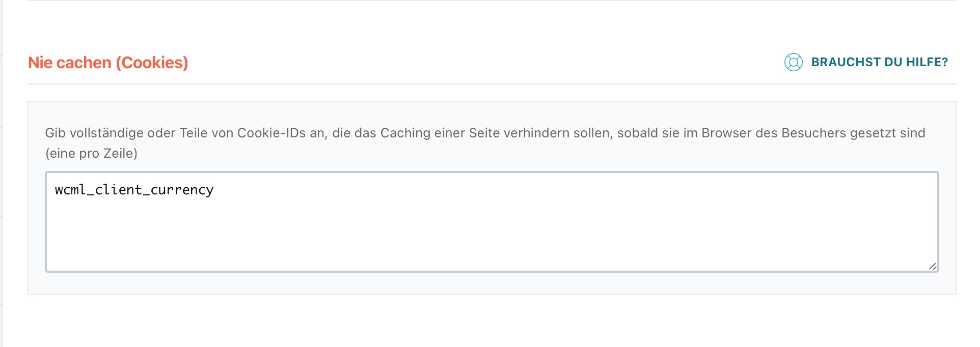This screenshot has height=347, width=980.
Task: Click the word 'Caching' in description
Action: [x=405, y=133]
